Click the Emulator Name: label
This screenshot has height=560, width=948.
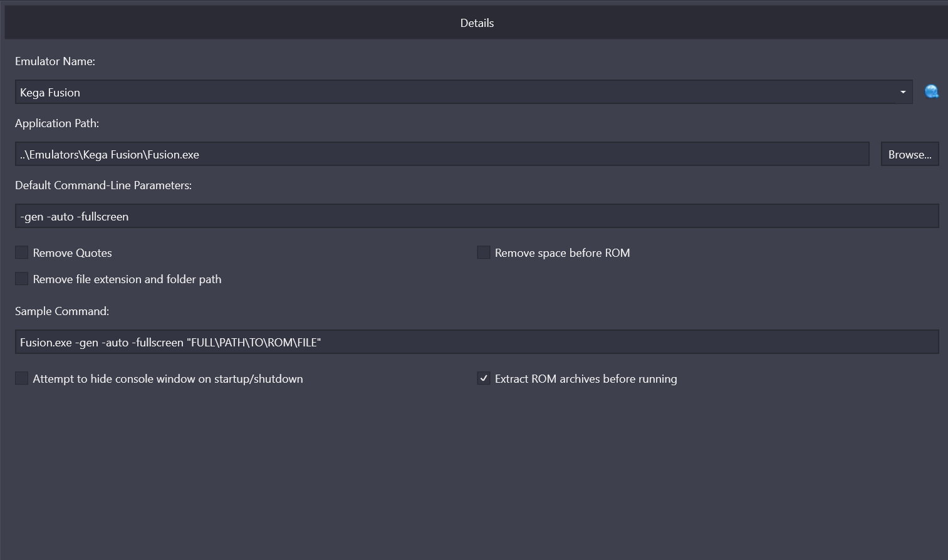click(x=55, y=61)
